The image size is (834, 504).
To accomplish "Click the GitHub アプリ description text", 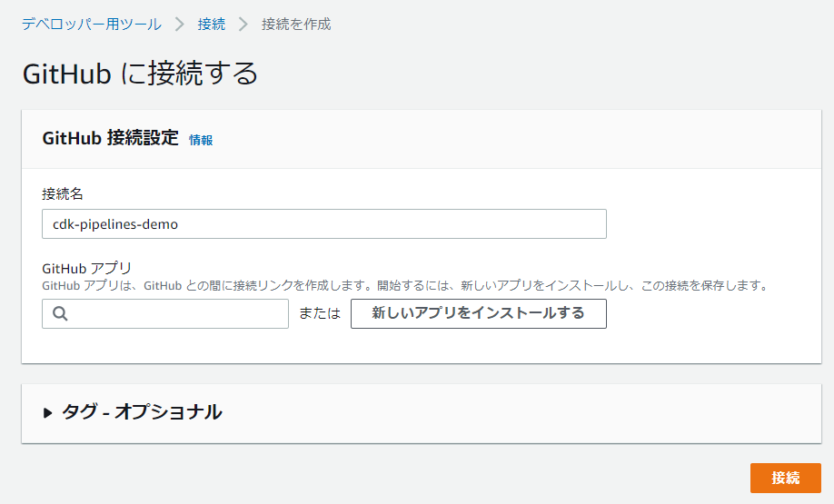I will (x=406, y=285).
